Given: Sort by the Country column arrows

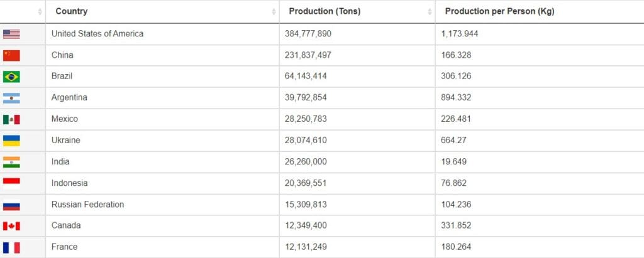Looking at the screenshot, I should pos(274,12).
